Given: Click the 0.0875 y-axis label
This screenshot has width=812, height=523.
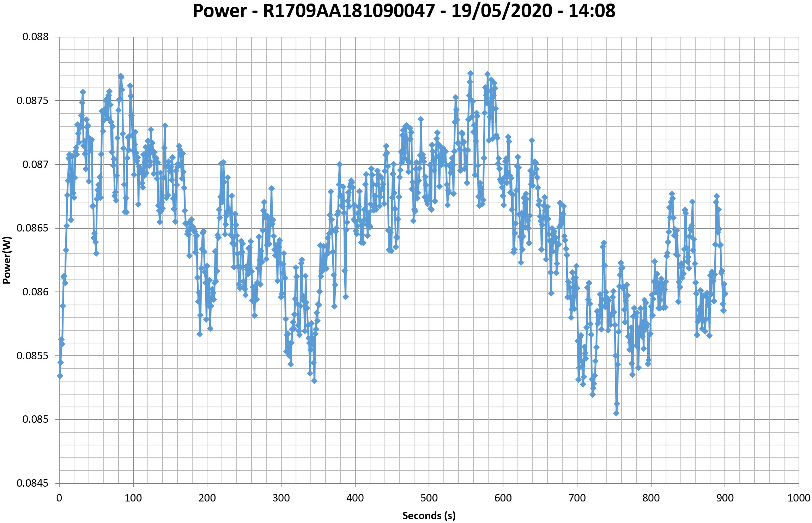Looking at the screenshot, I should [32, 101].
